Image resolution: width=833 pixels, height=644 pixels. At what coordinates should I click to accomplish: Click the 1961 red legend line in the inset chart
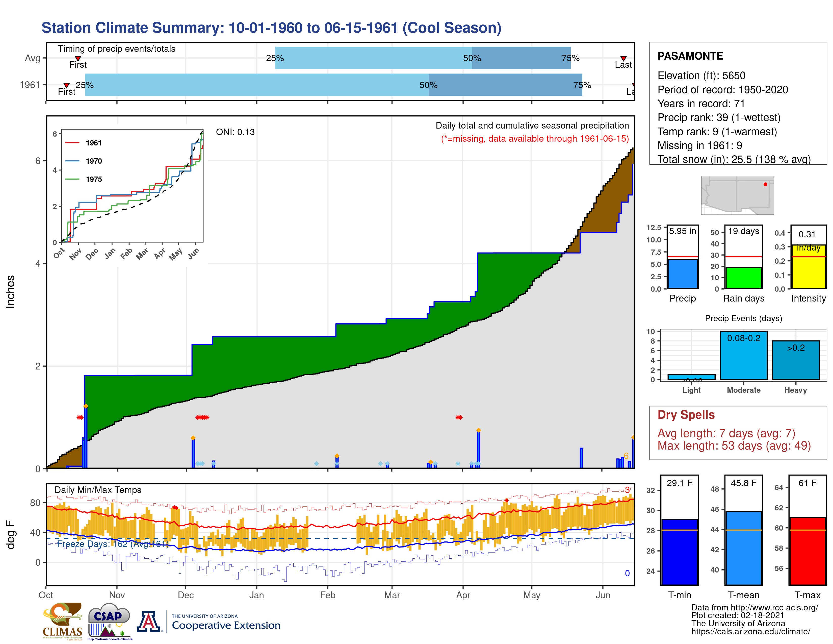(72, 143)
